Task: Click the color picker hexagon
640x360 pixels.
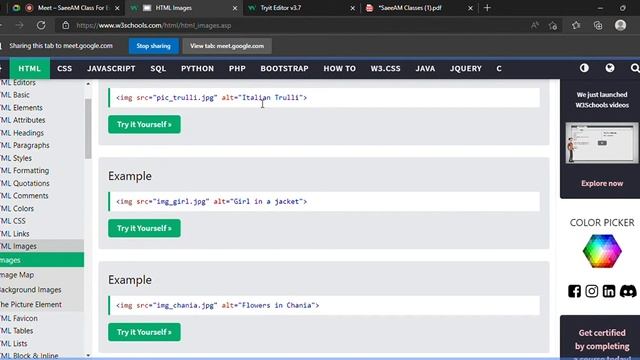Action: pos(602,251)
